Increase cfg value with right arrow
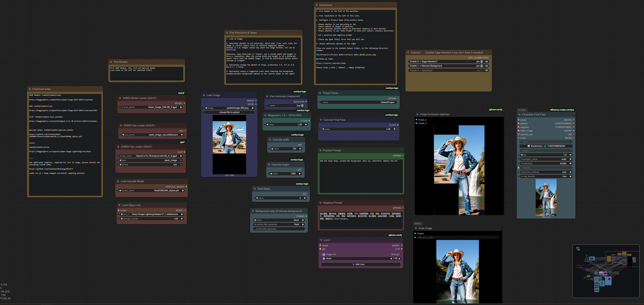644x305 pixels. [x=570, y=155]
